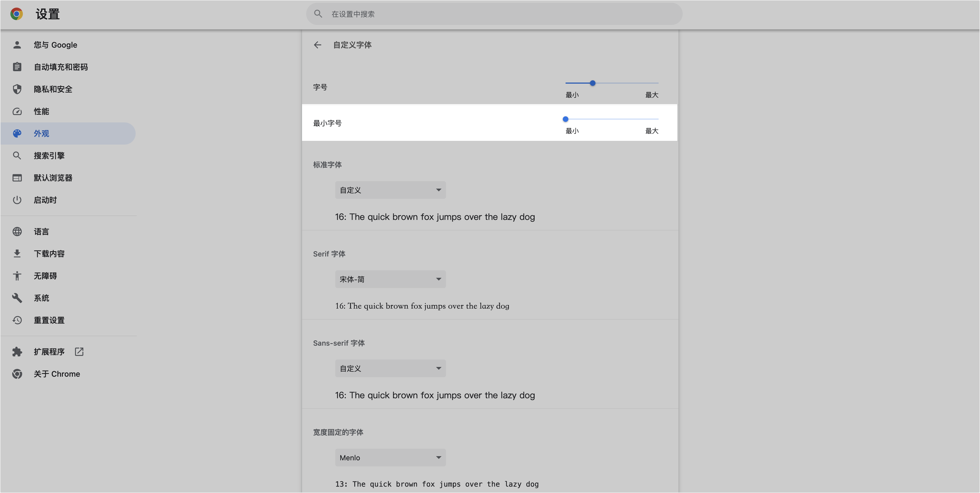The width and height of the screenshot is (980, 493).
Task: Open the Menlo fixed-width font dropdown
Action: click(390, 458)
